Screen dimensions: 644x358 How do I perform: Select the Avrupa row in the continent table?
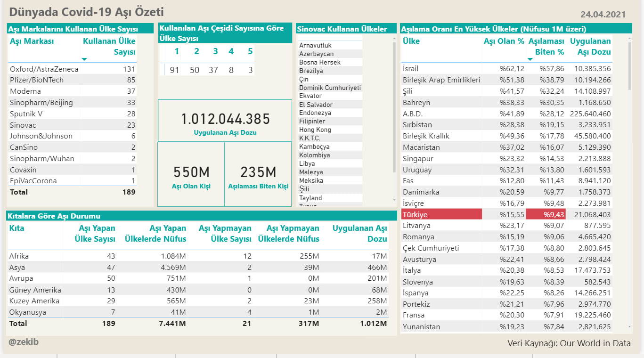198,278
